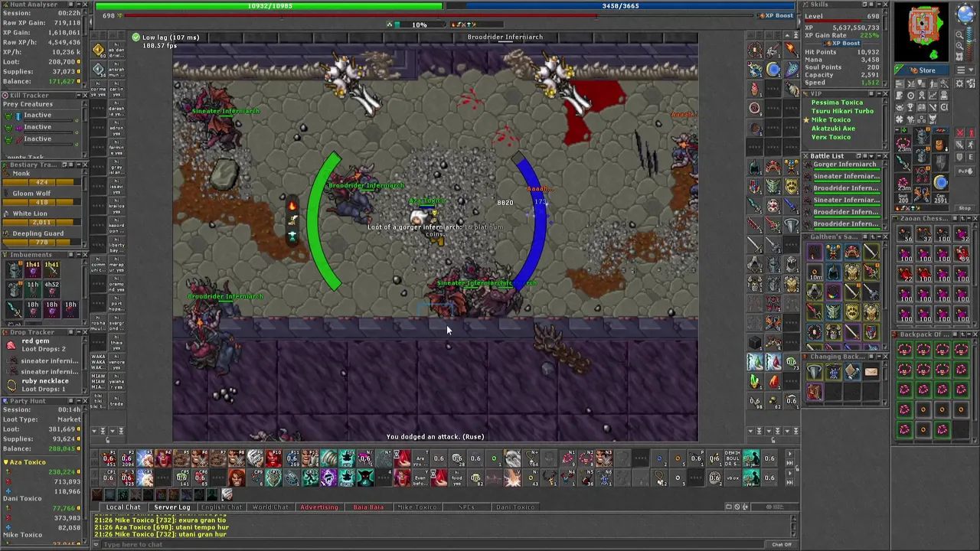Open the gear settings icon
Image resolution: width=980 pixels, height=551 pixels.
click(959, 83)
